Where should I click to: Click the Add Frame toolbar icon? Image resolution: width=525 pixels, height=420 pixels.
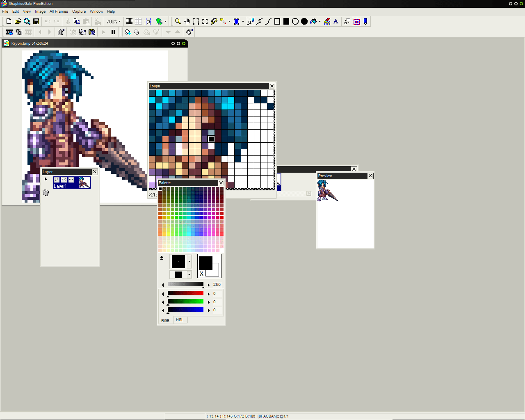(x=9, y=32)
